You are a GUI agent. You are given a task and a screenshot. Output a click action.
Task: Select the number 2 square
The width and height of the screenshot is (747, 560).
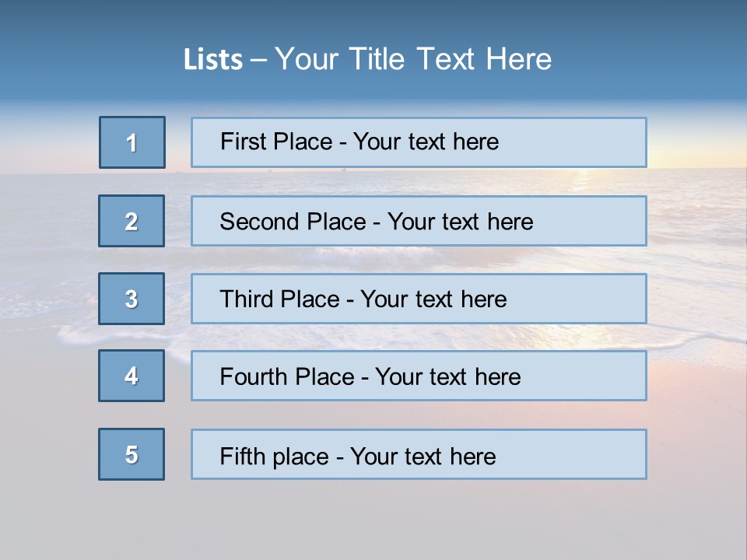click(x=132, y=221)
